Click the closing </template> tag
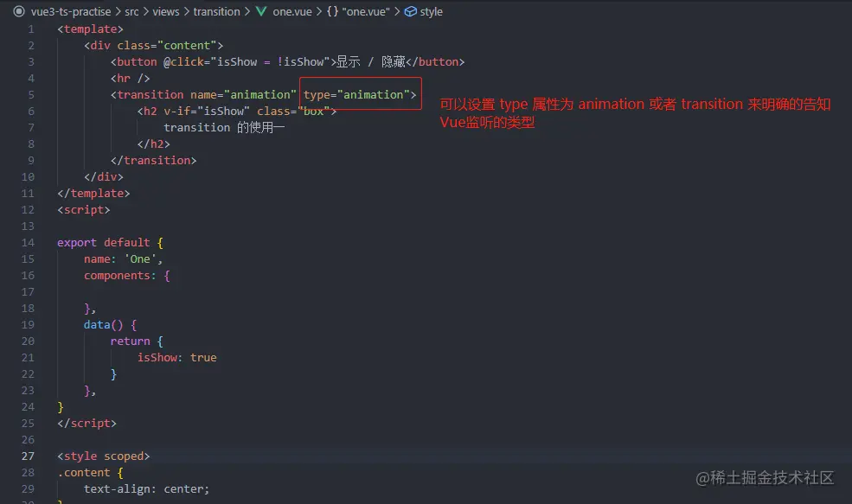Screen dimensions: 852x504 pyautogui.click(x=93, y=194)
